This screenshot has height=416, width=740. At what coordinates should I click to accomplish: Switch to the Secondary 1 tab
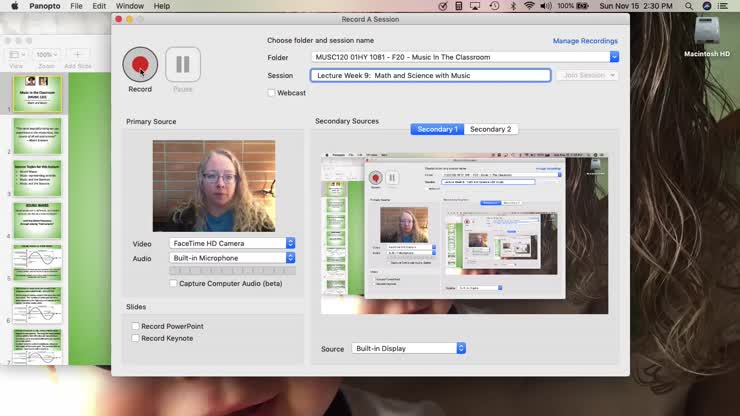click(x=437, y=129)
